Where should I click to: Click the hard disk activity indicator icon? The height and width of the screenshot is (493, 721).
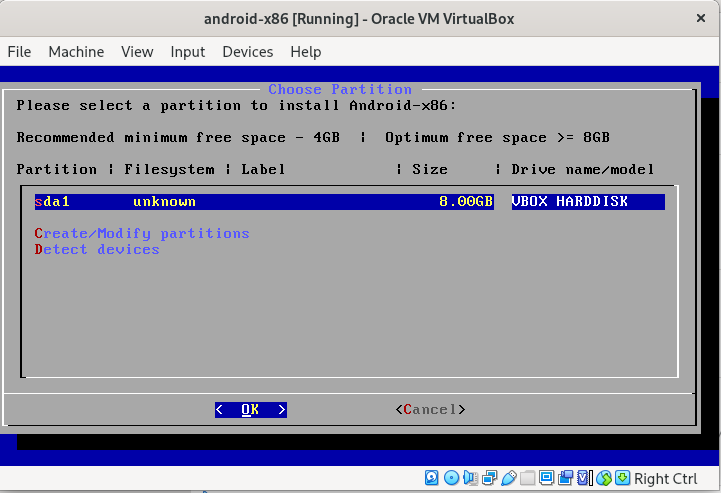click(x=432, y=478)
